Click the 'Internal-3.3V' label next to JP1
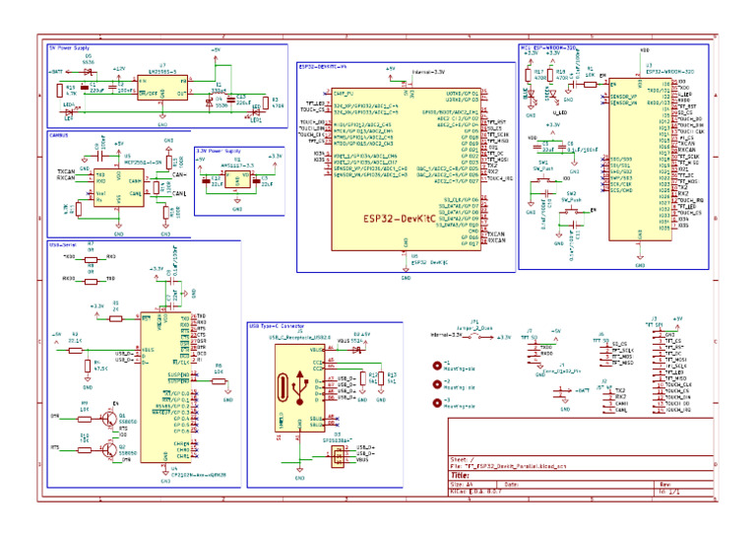This screenshot has width=756, height=535. coord(446,335)
